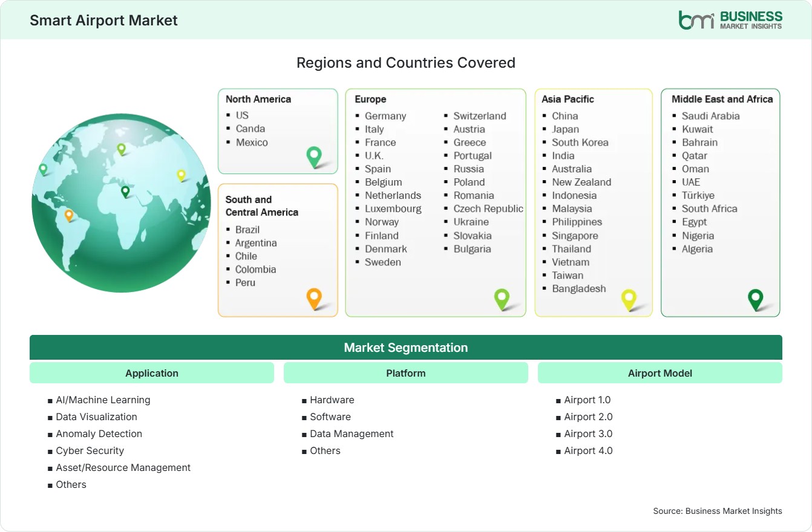Select Asset/Resource Management item
This screenshot has height=532, width=812.
coord(123,467)
